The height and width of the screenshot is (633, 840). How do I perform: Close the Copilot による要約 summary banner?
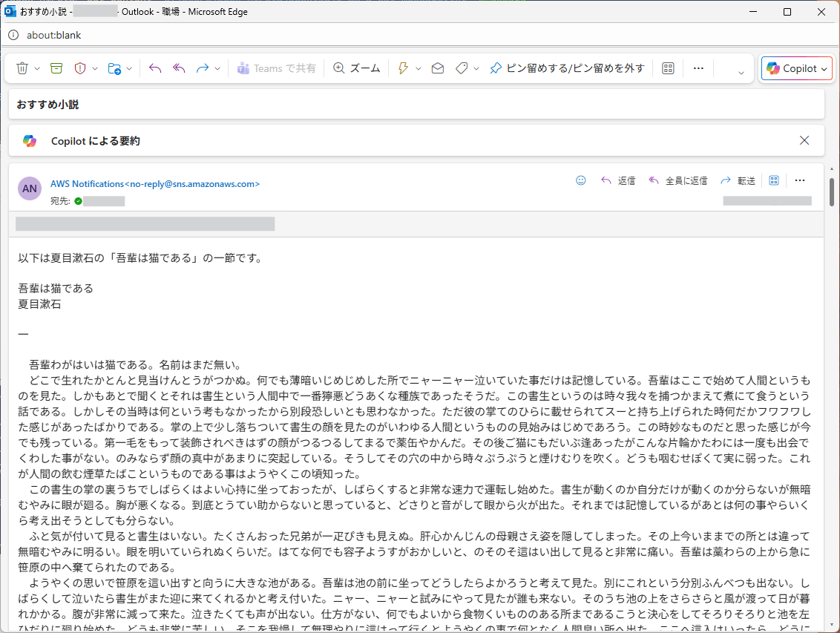pyautogui.click(x=804, y=140)
